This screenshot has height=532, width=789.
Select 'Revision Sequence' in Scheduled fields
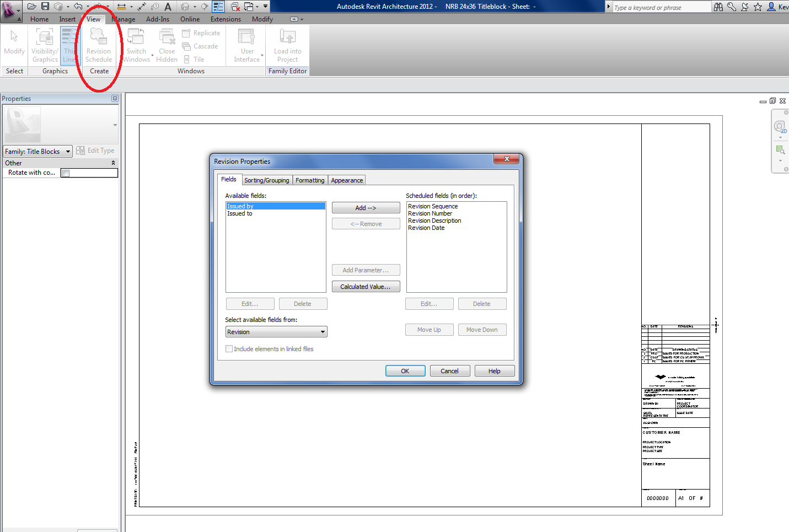pos(433,206)
